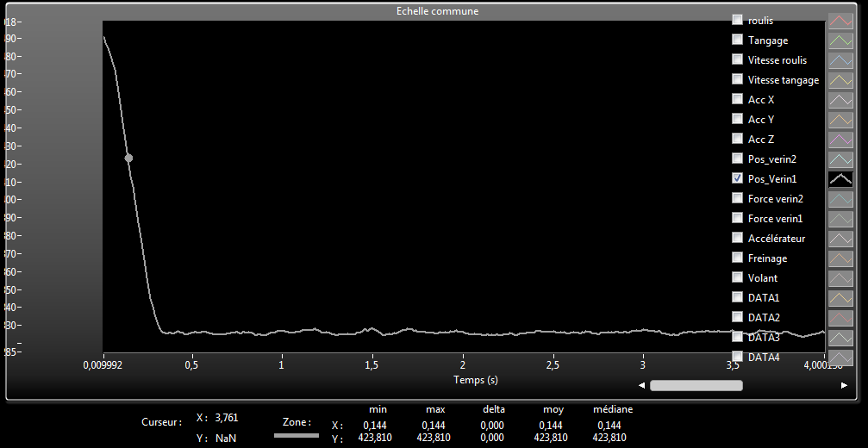Click the Zone line color swatch
The width and height of the screenshot is (868, 448).
click(296, 436)
